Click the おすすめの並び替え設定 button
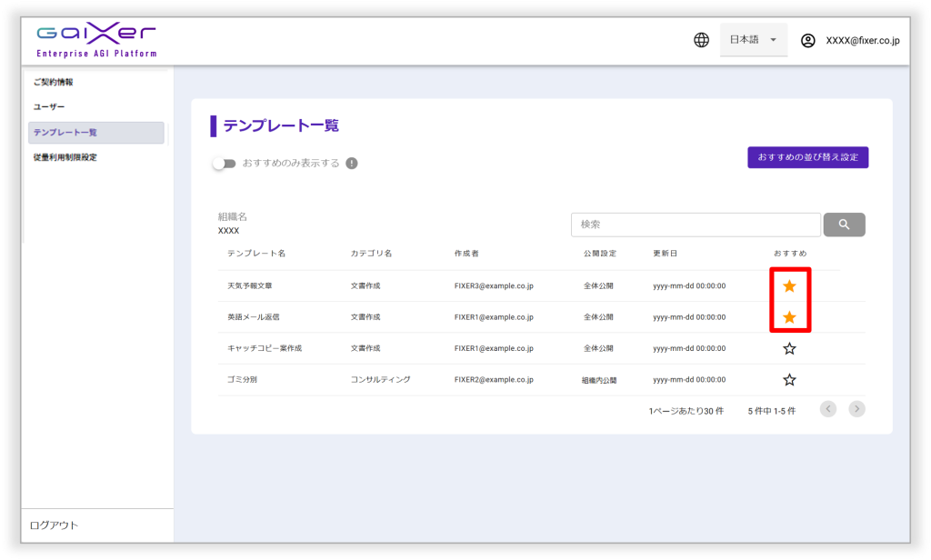Screen dimensions: 931x560 pyautogui.click(x=807, y=157)
